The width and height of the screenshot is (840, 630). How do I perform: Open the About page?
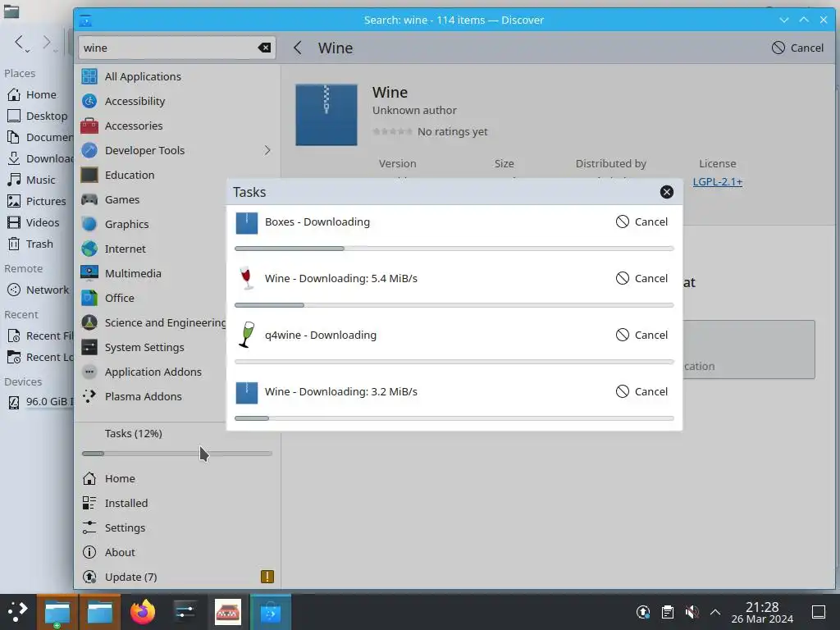(176, 553)
